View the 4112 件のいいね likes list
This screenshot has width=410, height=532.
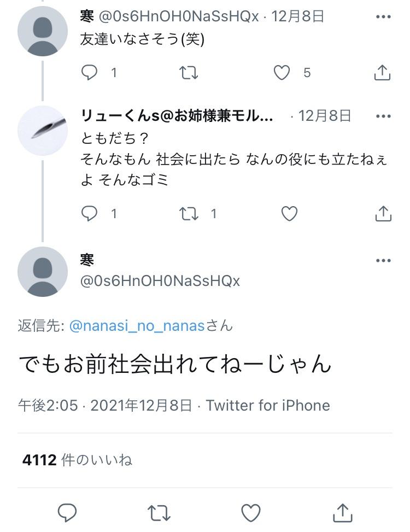coord(77,460)
